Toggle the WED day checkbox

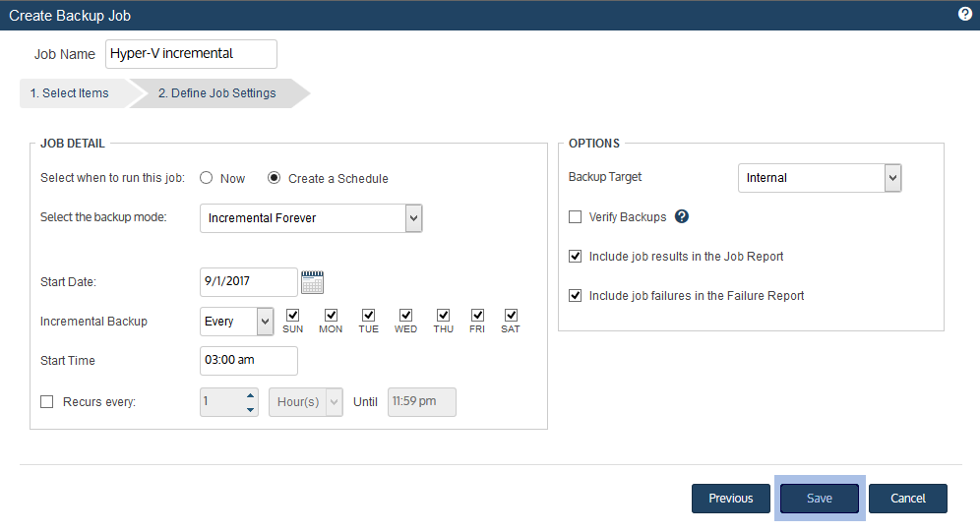coord(405,316)
